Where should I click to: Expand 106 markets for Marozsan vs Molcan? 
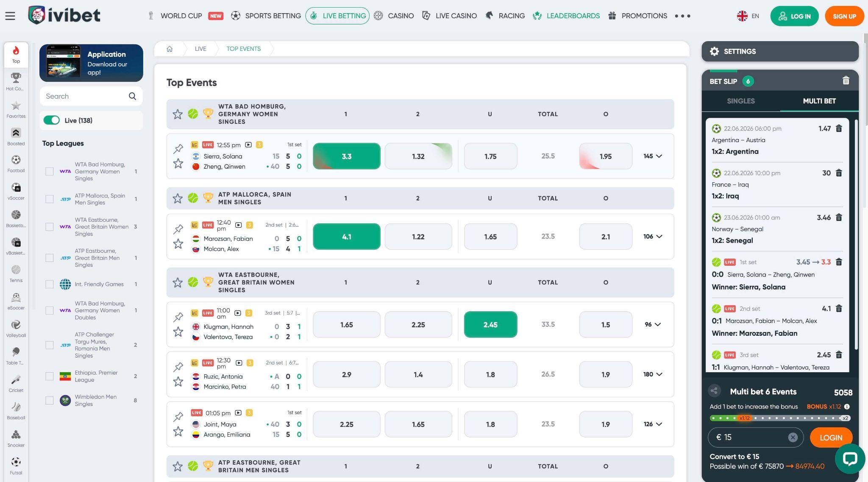[x=653, y=237]
